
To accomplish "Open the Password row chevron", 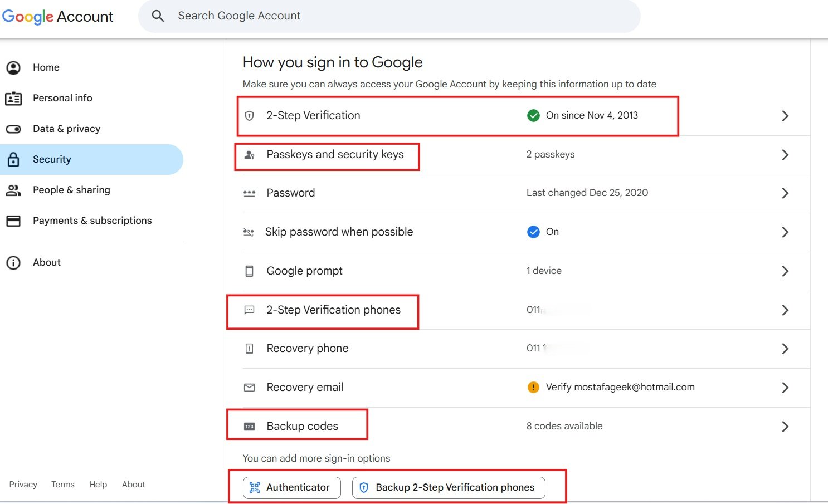I will click(785, 193).
